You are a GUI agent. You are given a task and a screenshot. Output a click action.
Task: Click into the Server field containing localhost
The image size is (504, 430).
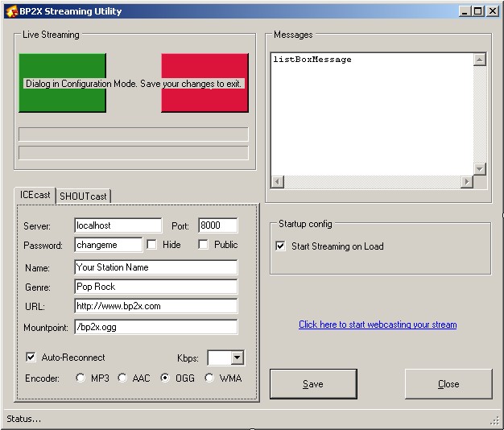118,225
